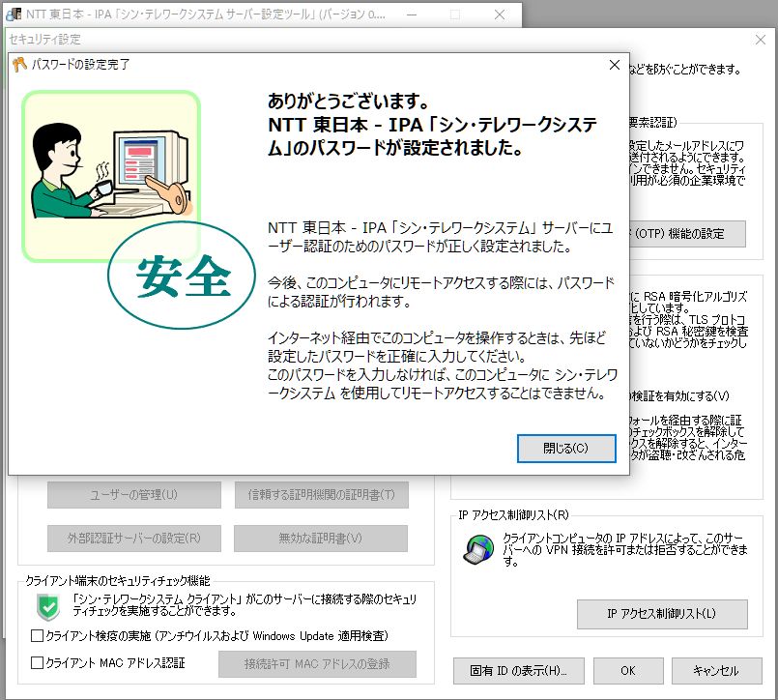Click the man-at-computer illustration
This screenshot has width=778, height=700.
[111, 169]
